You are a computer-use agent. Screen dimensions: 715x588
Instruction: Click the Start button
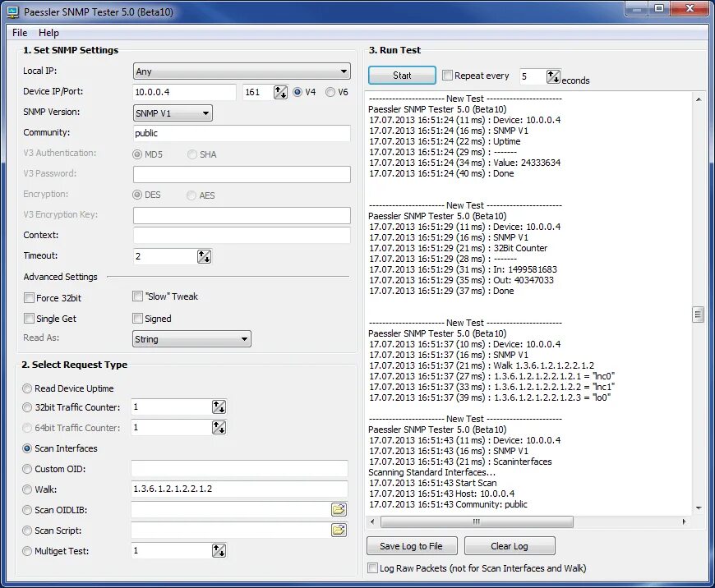pos(402,76)
